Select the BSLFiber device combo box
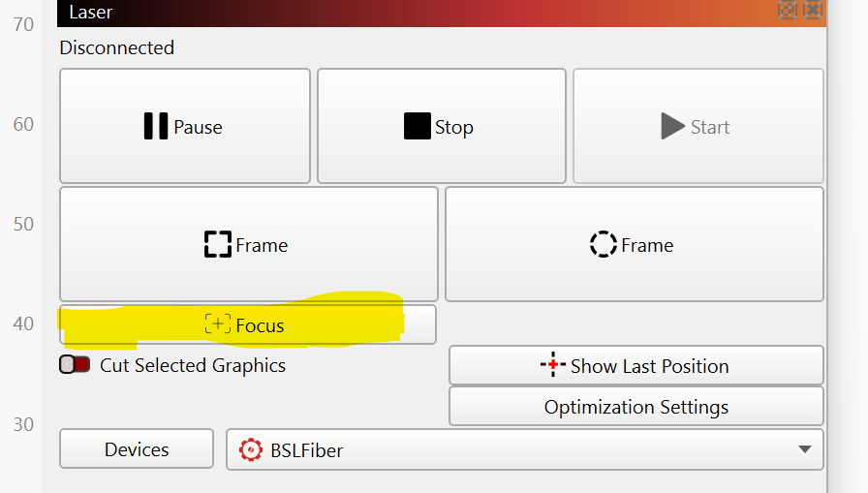 [523, 449]
